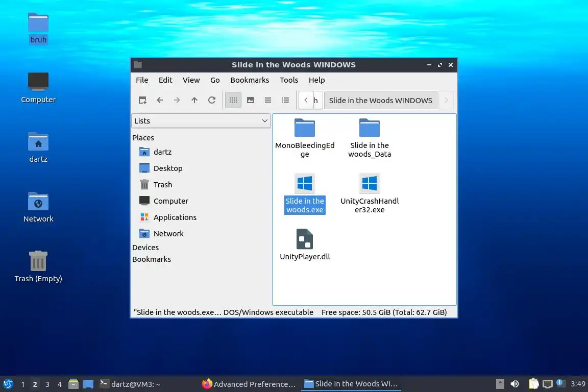The height and width of the screenshot is (392, 588).
Task: Click the New Tab toolbar icon
Action: (142, 100)
